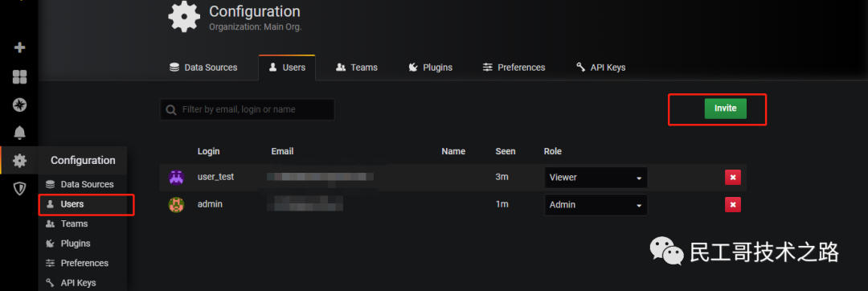The height and width of the screenshot is (291, 868).
Task: Select API Keys in the Configuration flyout menu
Action: (83, 283)
